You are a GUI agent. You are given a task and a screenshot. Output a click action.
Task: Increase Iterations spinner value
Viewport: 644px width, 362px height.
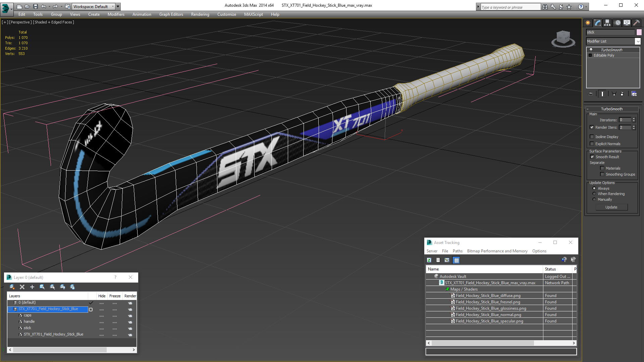click(x=634, y=119)
